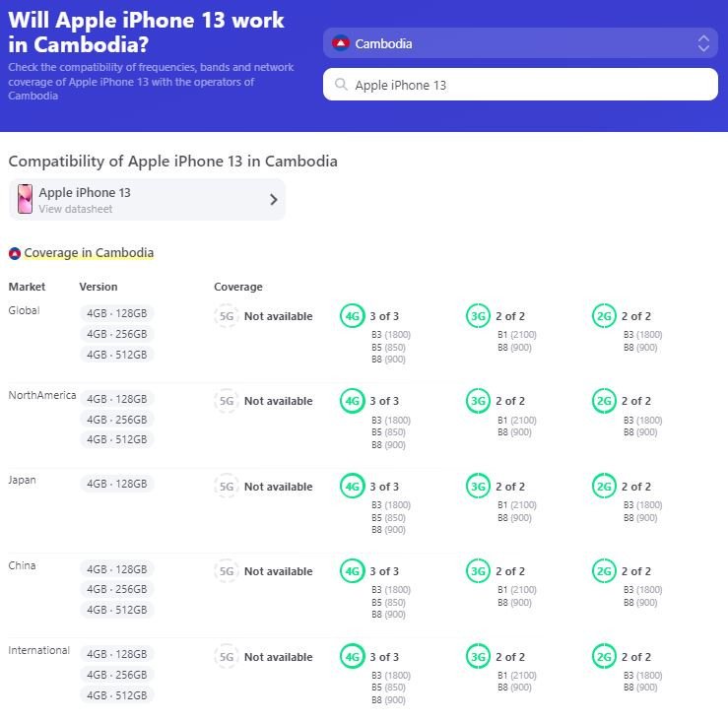
Task: Select the Japan 4GB · 128GB version
Action: (x=117, y=484)
